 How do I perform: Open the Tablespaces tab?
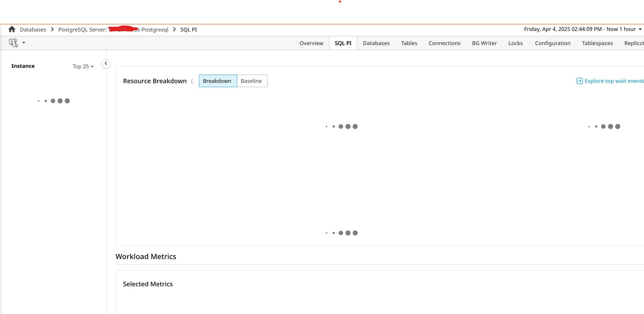tap(597, 43)
